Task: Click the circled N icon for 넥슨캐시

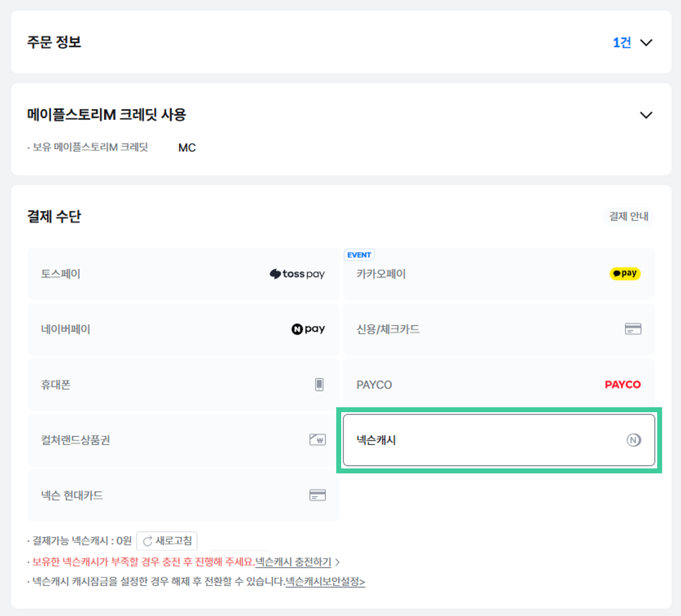Action: [633, 440]
